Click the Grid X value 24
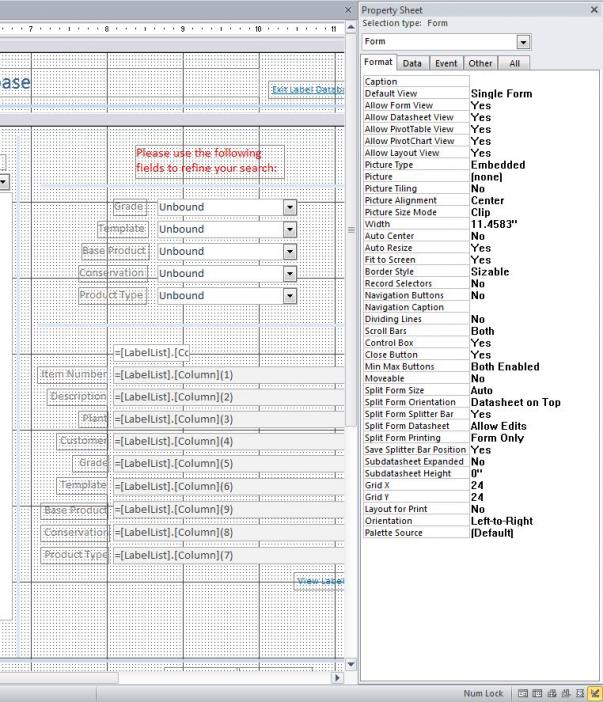Screen dimensions: 603x702 pos(477,485)
